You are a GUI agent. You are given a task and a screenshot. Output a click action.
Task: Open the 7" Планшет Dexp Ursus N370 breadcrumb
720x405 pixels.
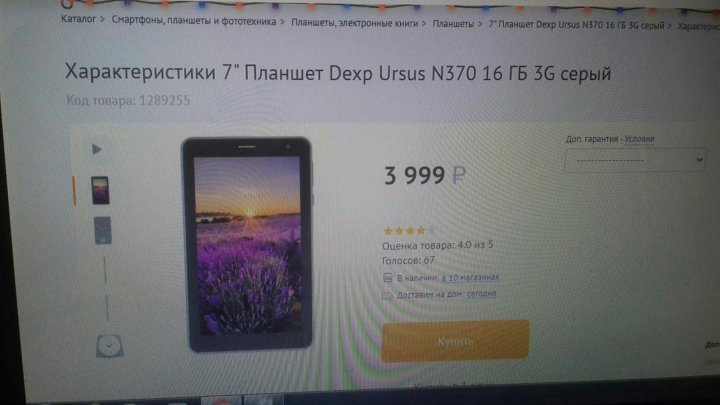point(576,25)
